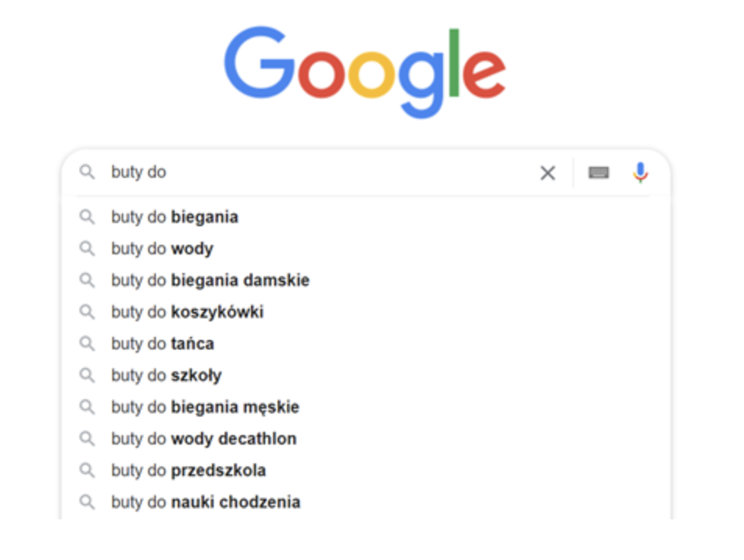The width and height of the screenshot is (744, 560).
Task: Choose 'buty do biegania damskie' suggestion
Action: coord(211,280)
